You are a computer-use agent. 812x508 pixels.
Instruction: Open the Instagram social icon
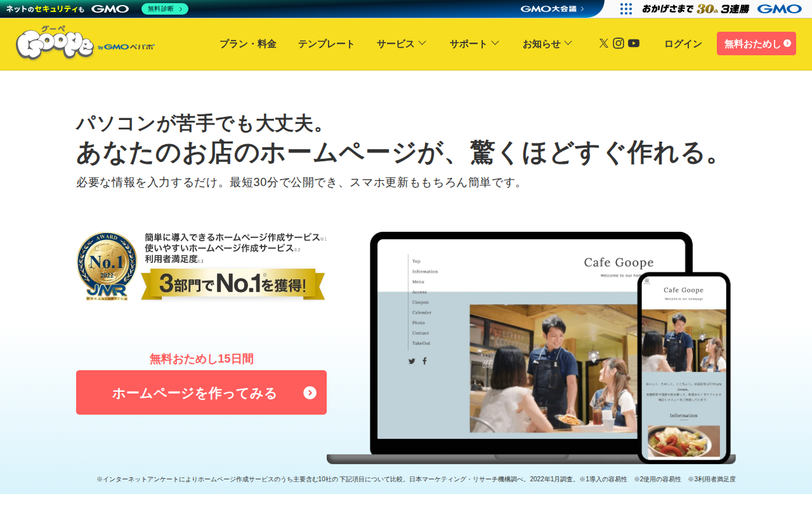point(619,43)
